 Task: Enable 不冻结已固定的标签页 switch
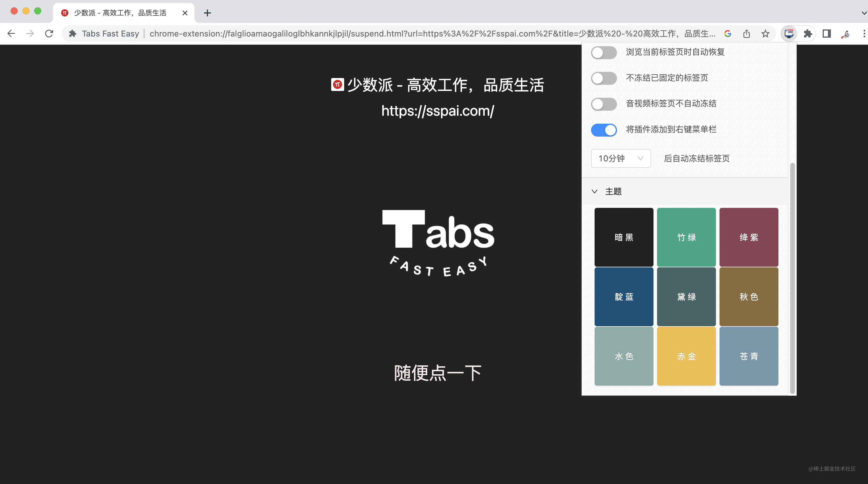(x=604, y=78)
